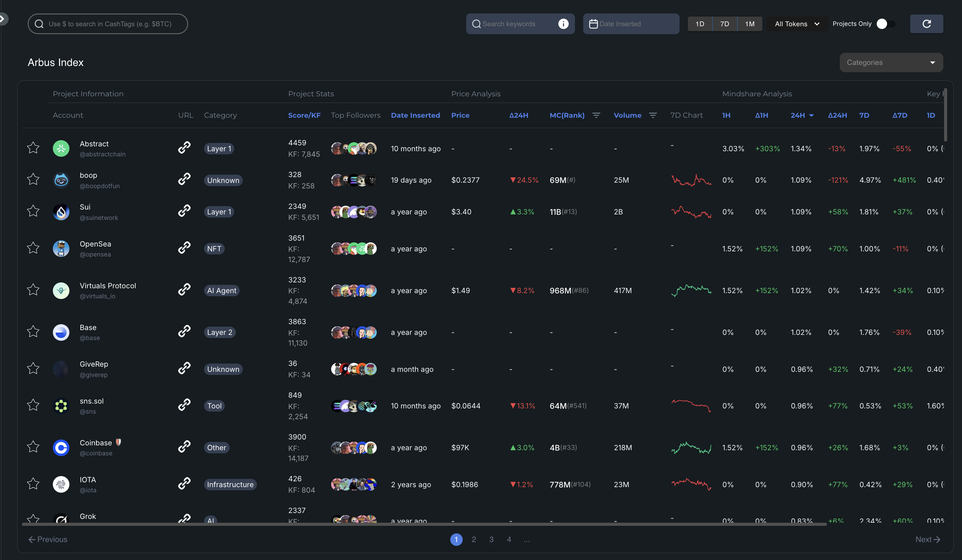Open the URL link for boop
This screenshot has width=962, height=560.
pyautogui.click(x=184, y=179)
